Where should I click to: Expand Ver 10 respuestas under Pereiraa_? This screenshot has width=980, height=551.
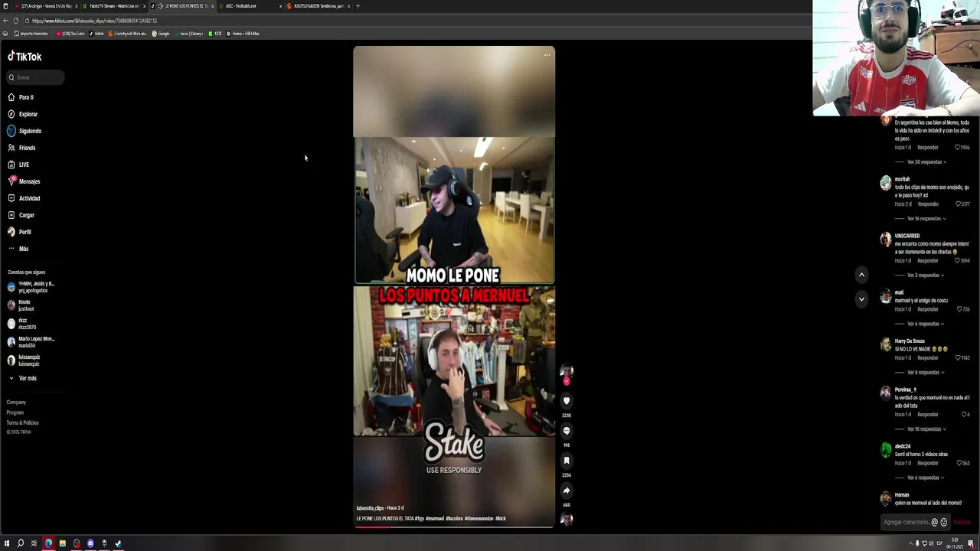925,429
